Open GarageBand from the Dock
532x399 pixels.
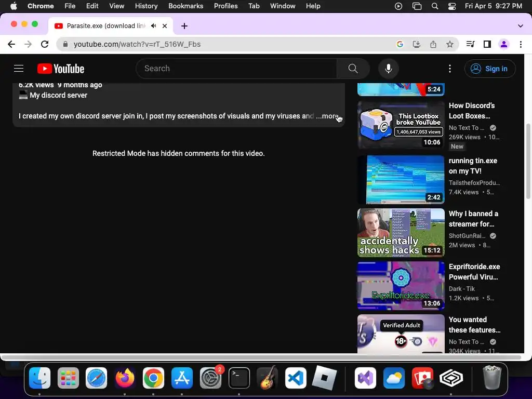pyautogui.click(x=268, y=378)
